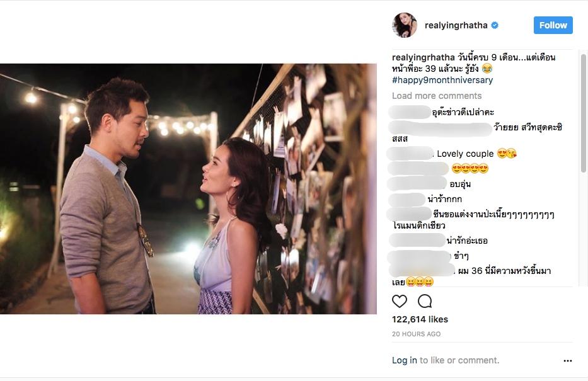Image resolution: width=588 pixels, height=381 pixels.
Task: Open blurred commenter name beside "Lovely couple"
Action: (410, 154)
